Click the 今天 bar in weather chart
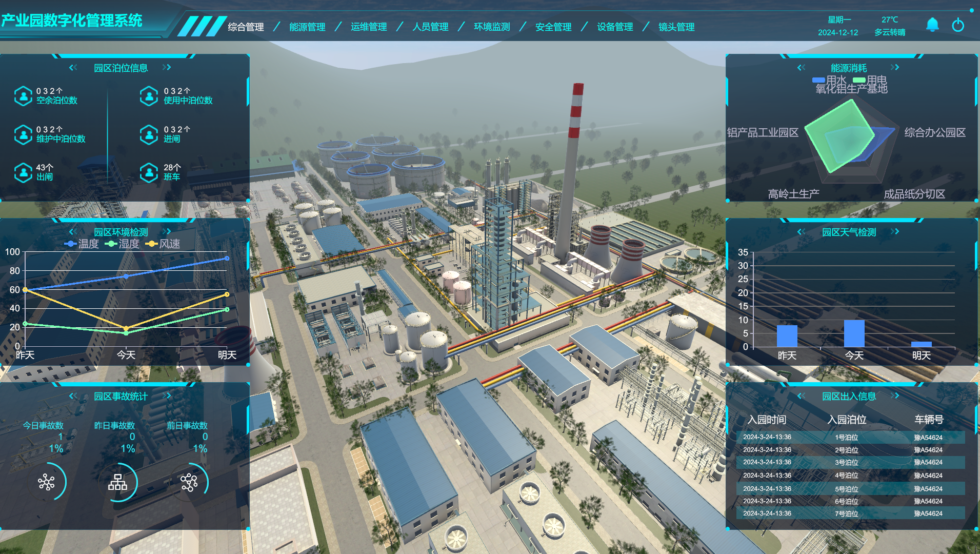Image resolution: width=980 pixels, height=554 pixels. click(x=854, y=333)
